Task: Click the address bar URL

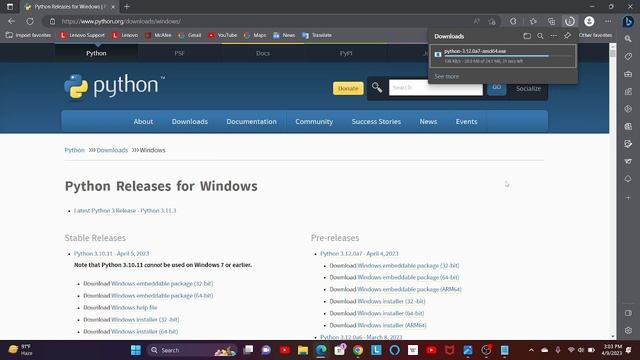Action: [x=121, y=21]
